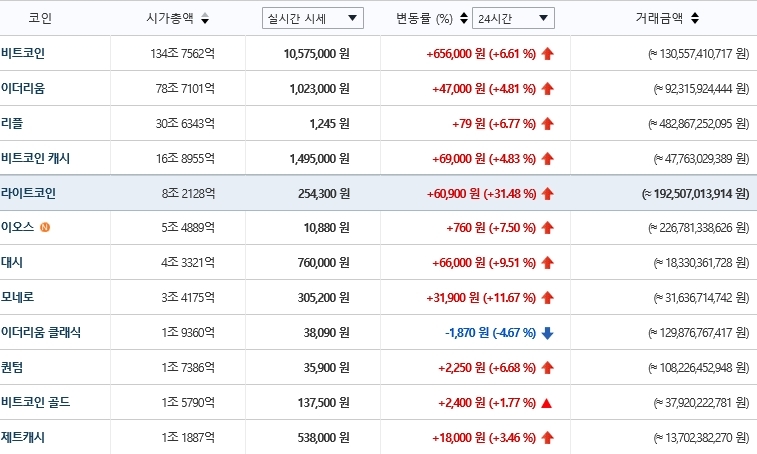Select the 1,245 원 price cell
The width and height of the screenshot is (757, 454).
click(330, 124)
